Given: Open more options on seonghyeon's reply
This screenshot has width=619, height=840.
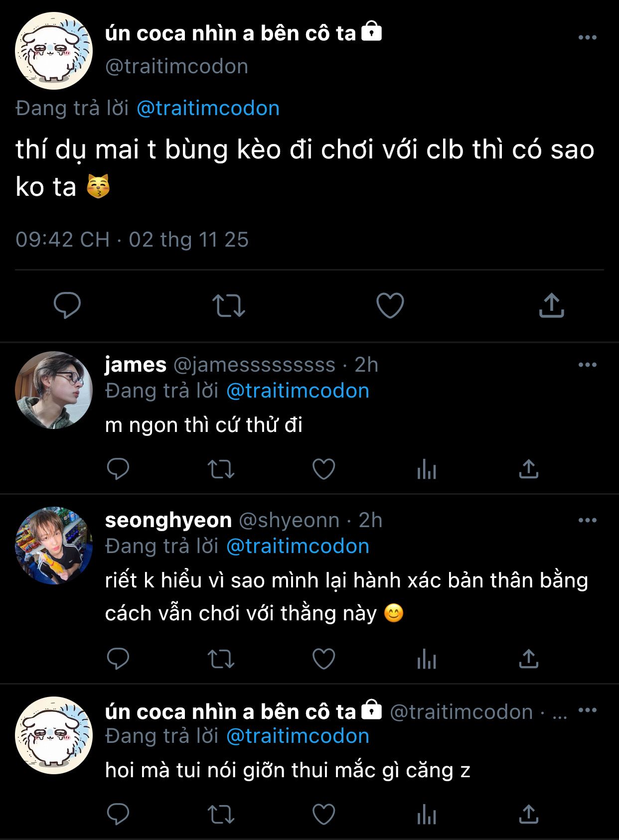Looking at the screenshot, I should pos(587,520).
